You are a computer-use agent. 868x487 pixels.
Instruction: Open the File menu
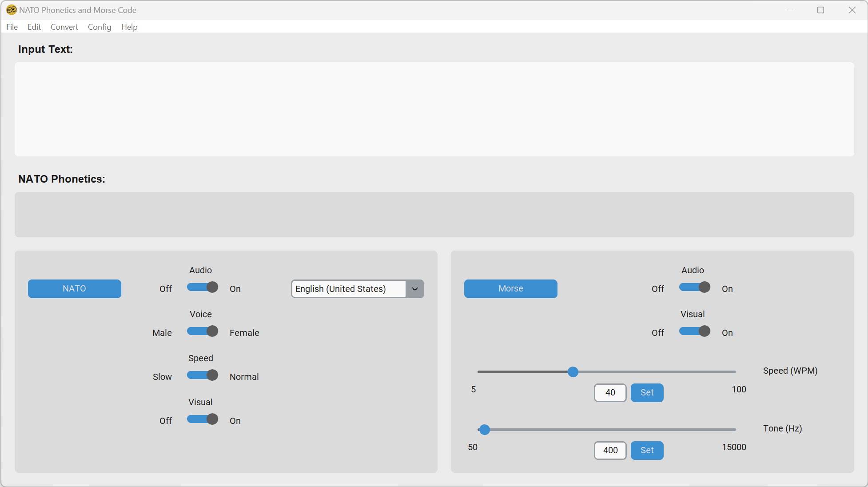[x=12, y=27]
